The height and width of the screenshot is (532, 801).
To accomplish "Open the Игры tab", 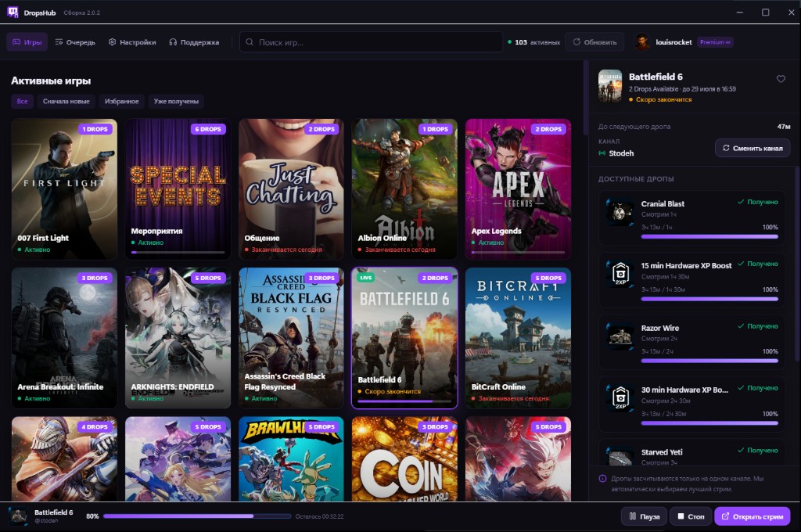I will [27, 42].
